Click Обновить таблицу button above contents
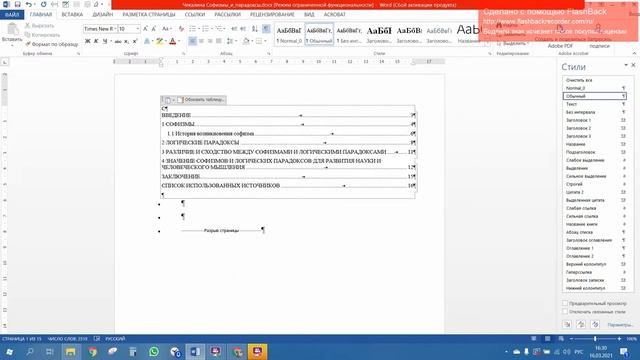This screenshot has height=360, width=640. (201, 100)
